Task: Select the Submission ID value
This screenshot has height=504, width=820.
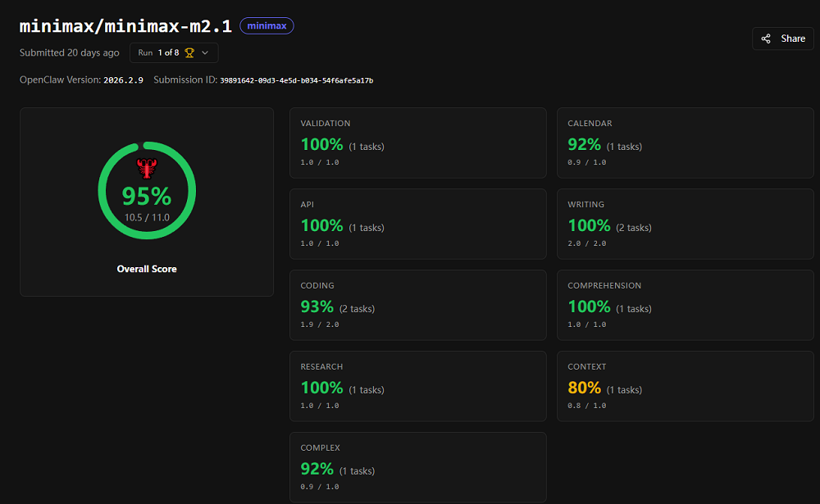Action: tap(297, 80)
